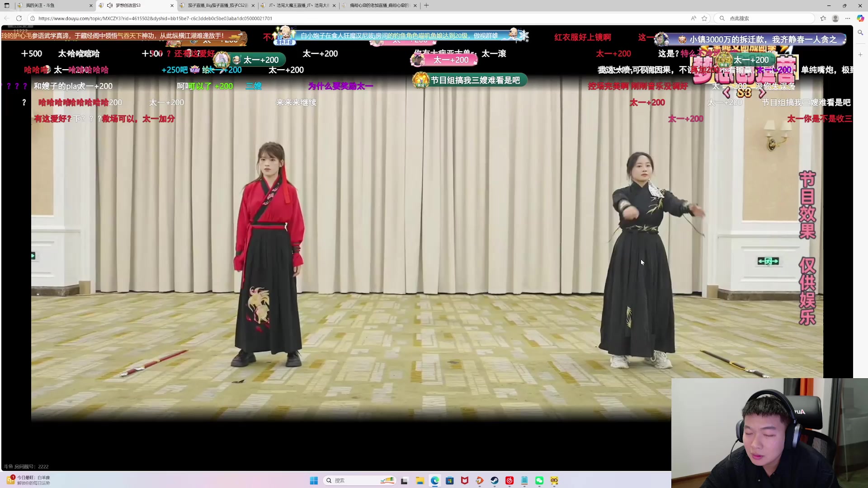Image resolution: width=868 pixels, height=488 pixels.
Task: Click the 小镇3000万的拆迁款 banner message
Action: click(x=750, y=39)
